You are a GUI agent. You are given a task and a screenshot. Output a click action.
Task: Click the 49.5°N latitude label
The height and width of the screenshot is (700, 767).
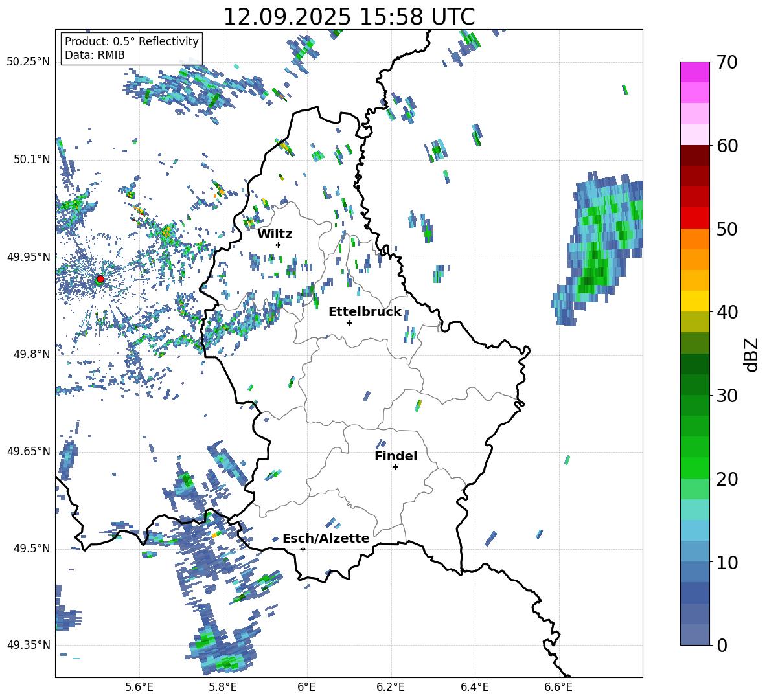pyautogui.click(x=31, y=548)
